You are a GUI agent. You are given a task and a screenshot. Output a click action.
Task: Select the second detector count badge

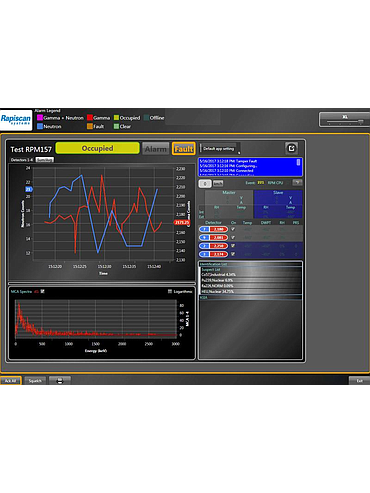[x=213, y=238]
